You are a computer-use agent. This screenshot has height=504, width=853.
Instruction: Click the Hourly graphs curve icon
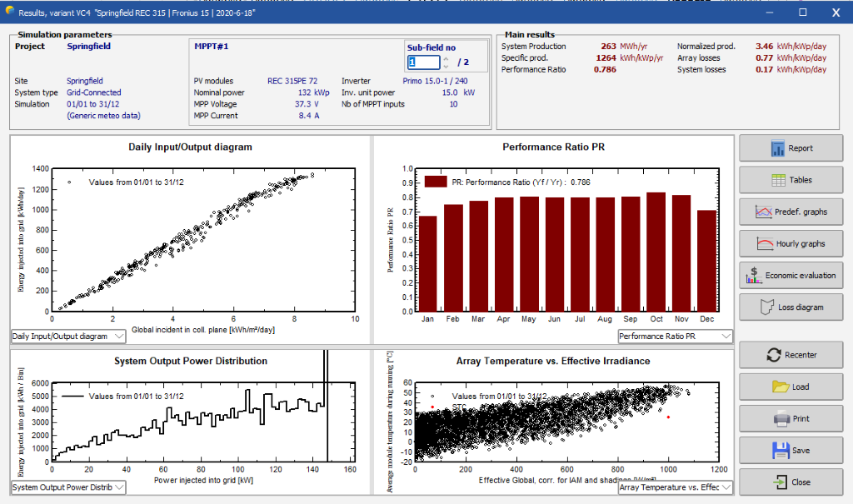click(765, 244)
